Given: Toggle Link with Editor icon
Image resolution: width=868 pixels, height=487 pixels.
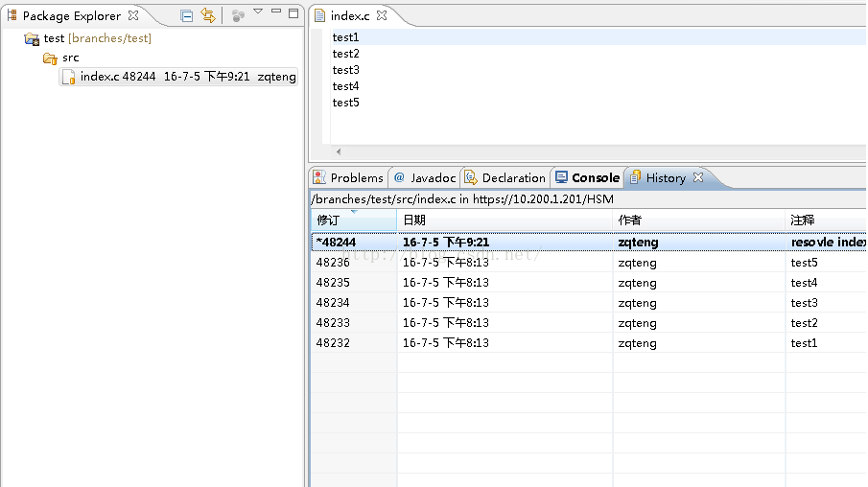Looking at the screenshot, I should [x=208, y=15].
